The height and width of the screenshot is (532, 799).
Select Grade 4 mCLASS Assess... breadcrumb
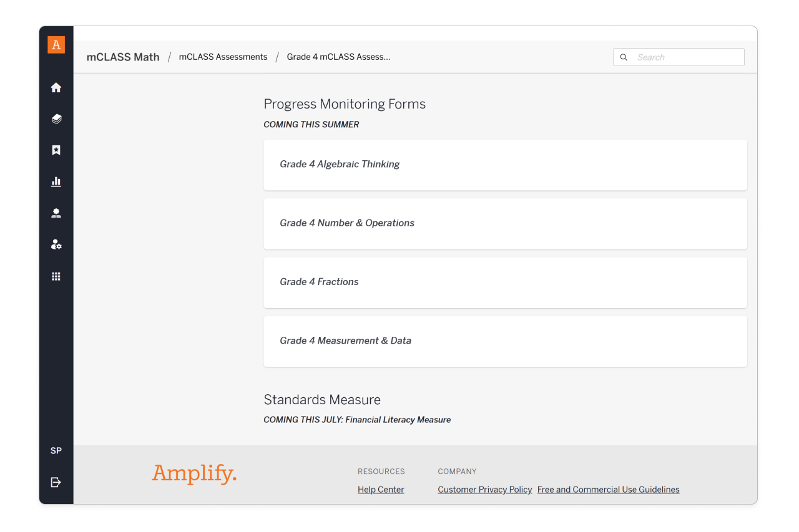[x=338, y=57]
